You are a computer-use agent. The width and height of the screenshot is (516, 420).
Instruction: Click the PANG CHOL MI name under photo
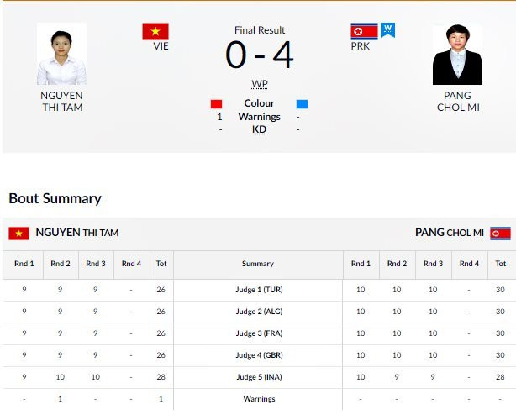[x=457, y=102]
